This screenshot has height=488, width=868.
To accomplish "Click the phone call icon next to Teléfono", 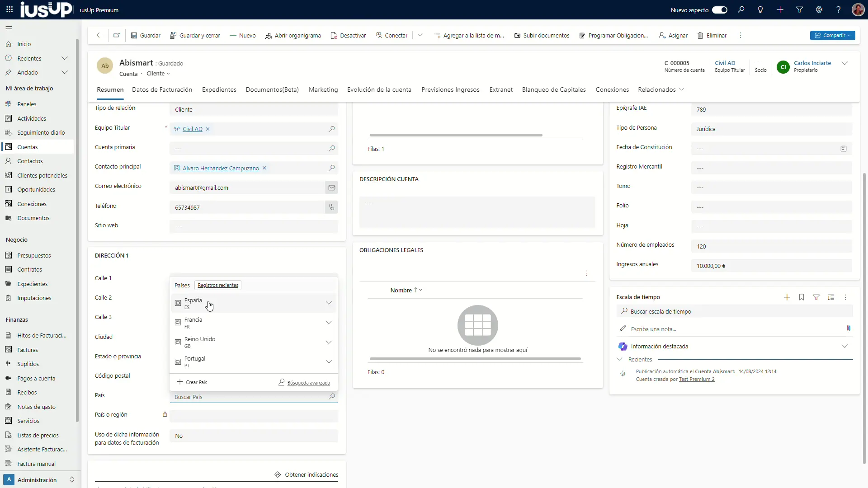I will [331, 207].
